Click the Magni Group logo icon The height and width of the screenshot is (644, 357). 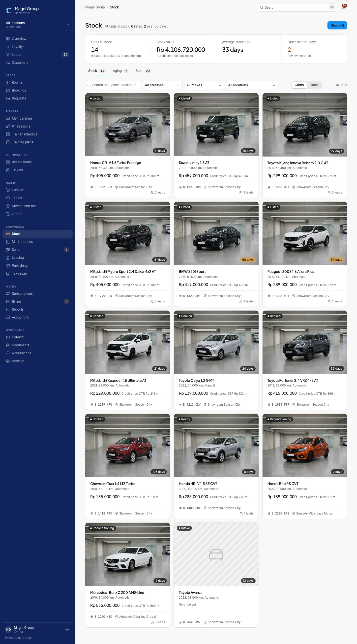click(x=9, y=10)
